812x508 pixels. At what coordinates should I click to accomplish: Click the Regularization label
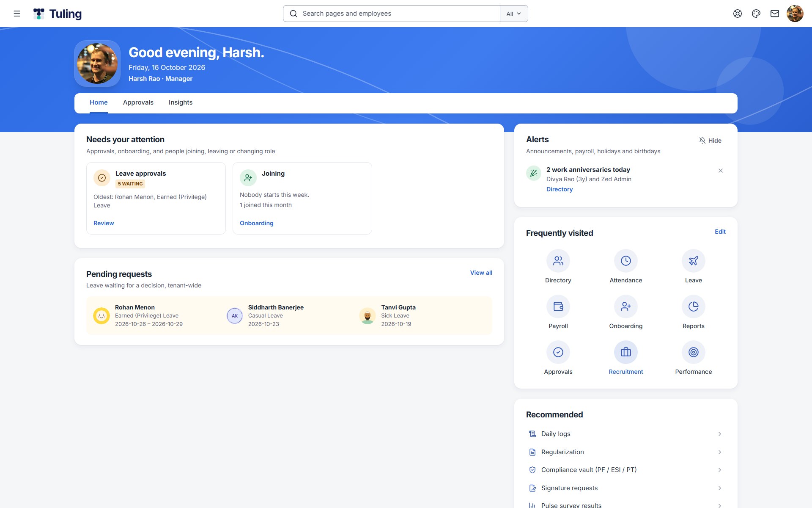pyautogui.click(x=562, y=452)
